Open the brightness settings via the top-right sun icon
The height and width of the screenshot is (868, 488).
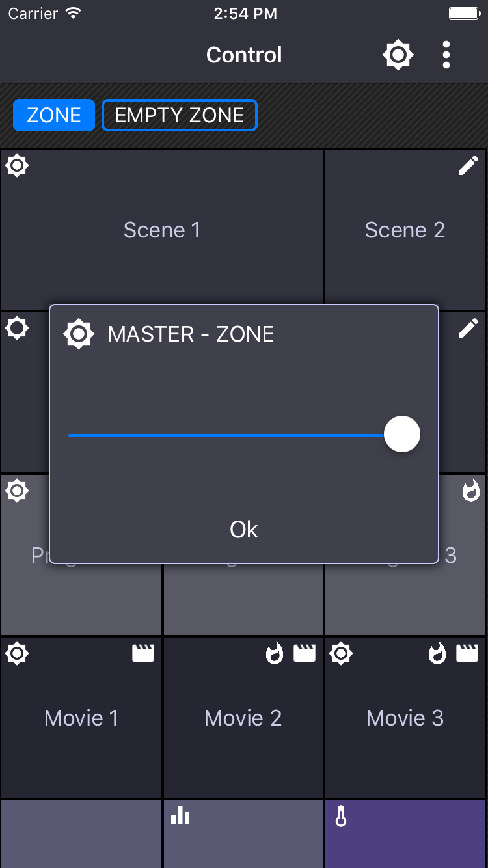398,55
